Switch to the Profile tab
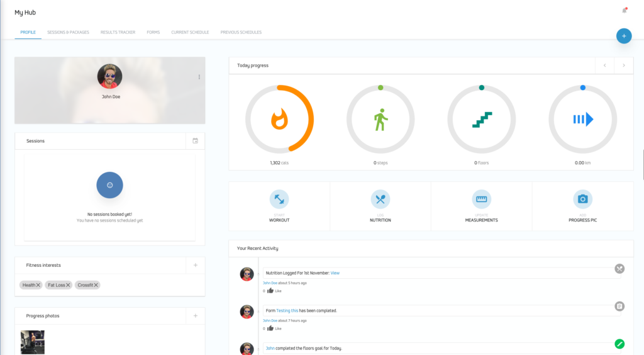This screenshot has width=644, height=355. [x=28, y=32]
